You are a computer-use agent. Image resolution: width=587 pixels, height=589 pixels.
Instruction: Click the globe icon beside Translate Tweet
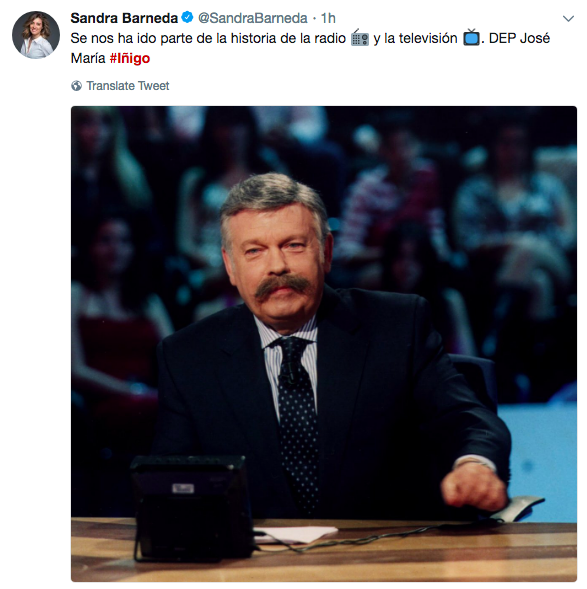[x=76, y=86]
